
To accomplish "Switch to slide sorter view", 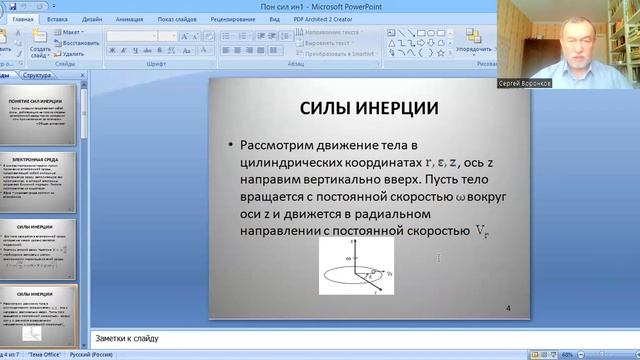I will 544,355.
